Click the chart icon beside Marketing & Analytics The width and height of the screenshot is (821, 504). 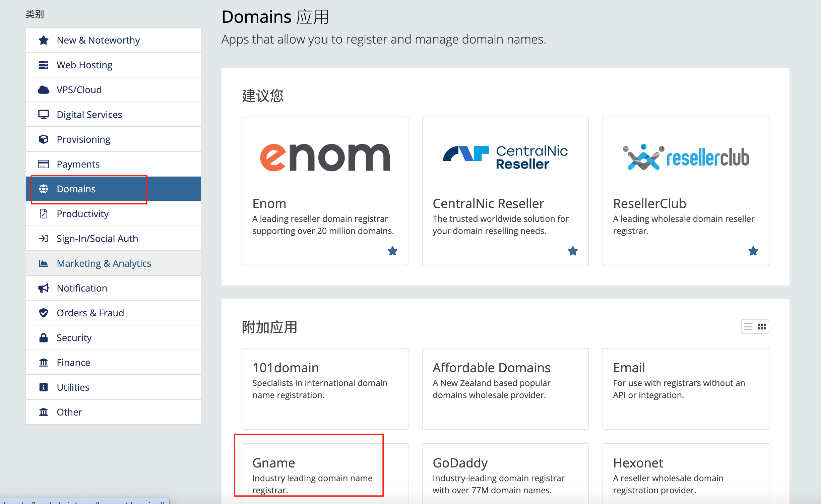[44, 263]
